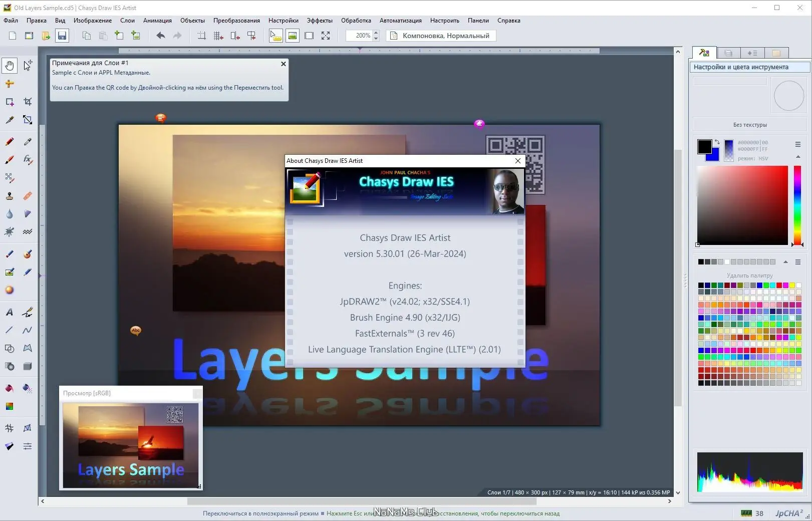Decrease zoom with the down stepper arrow
Screen dimensions: 812x521
376,39
